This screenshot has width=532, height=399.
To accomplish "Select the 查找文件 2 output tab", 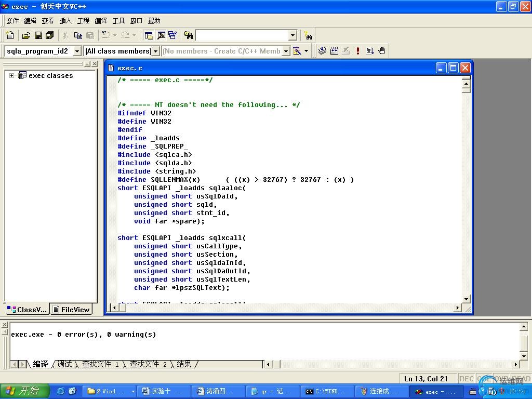I will click(x=148, y=364).
